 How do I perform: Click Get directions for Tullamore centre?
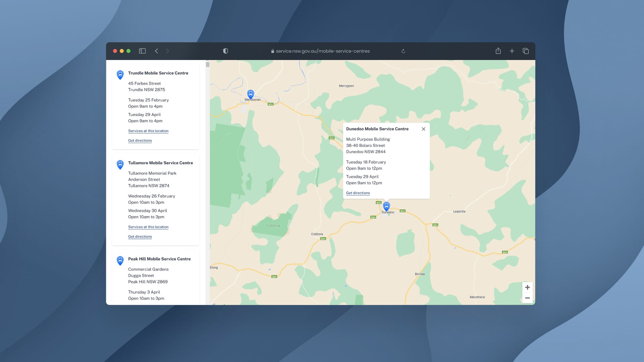click(140, 237)
